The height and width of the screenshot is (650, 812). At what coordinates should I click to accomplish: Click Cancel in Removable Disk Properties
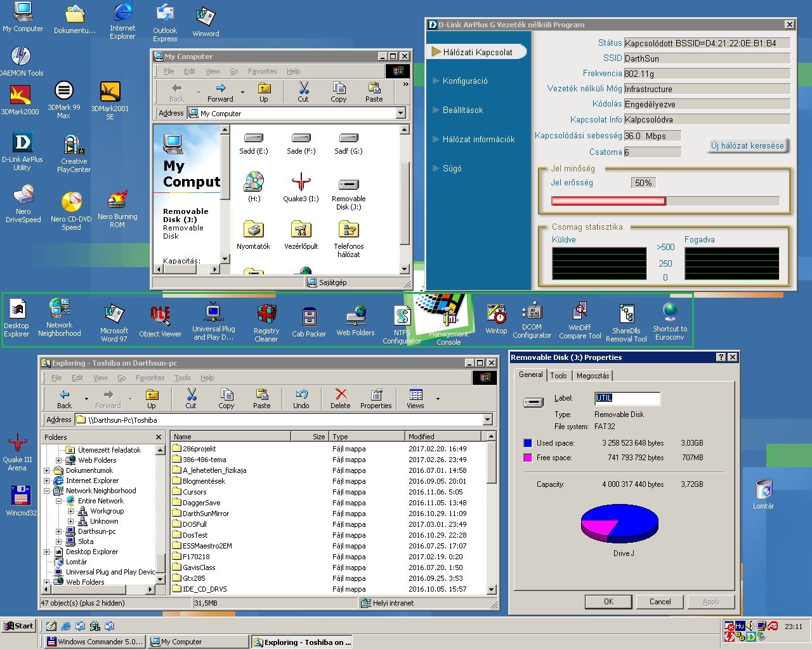point(660,601)
